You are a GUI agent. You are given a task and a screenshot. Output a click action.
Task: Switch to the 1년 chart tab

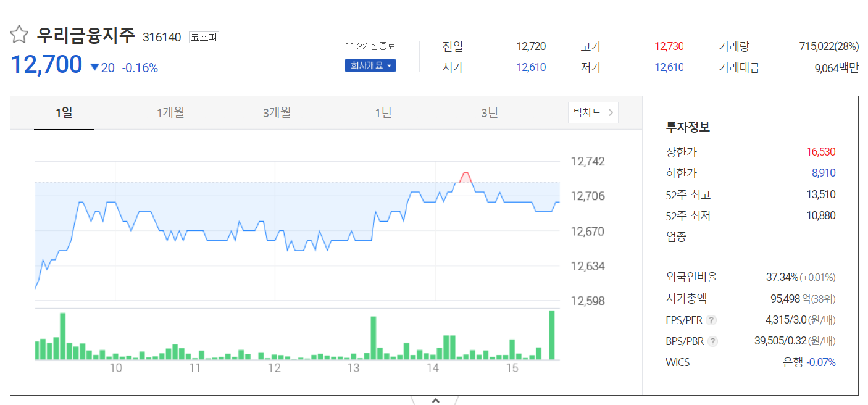pos(383,112)
